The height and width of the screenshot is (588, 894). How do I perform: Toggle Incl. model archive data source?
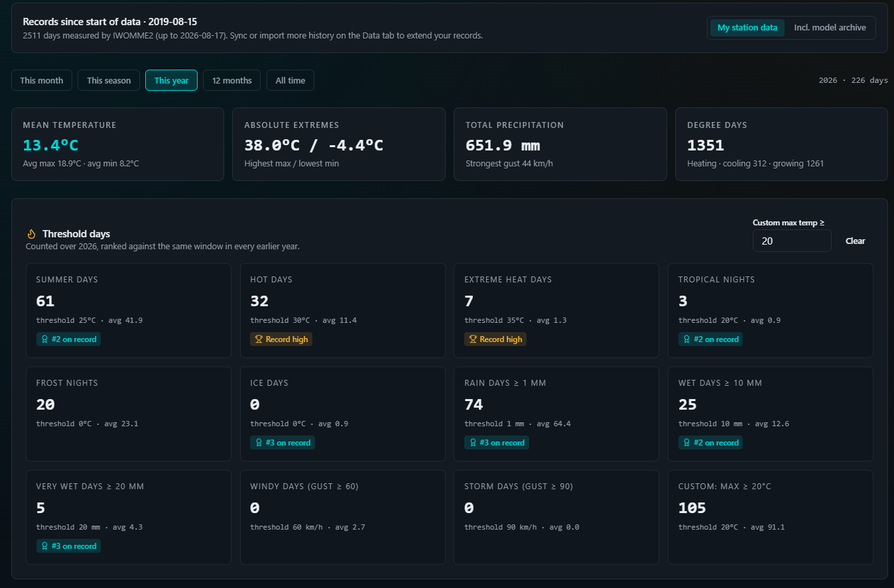(830, 28)
